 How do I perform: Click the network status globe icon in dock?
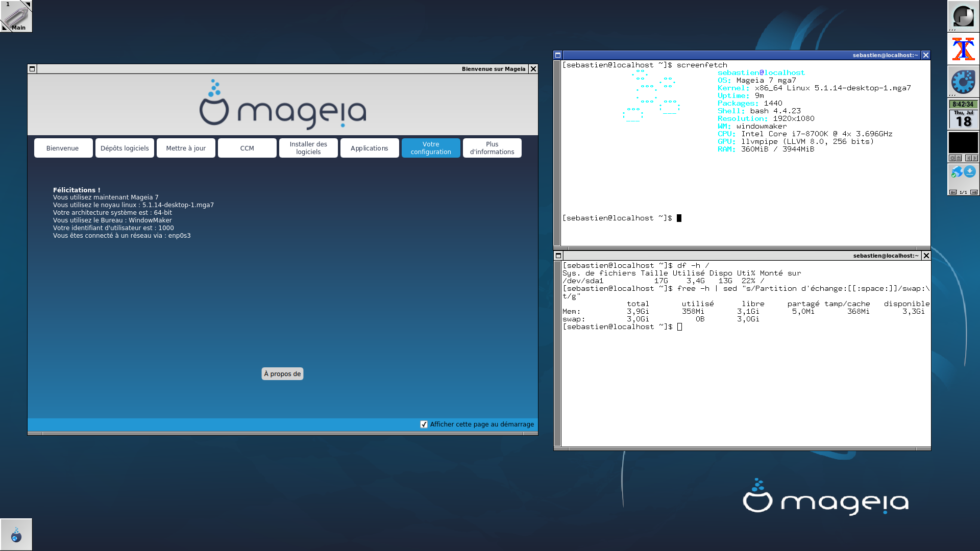pos(956,172)
